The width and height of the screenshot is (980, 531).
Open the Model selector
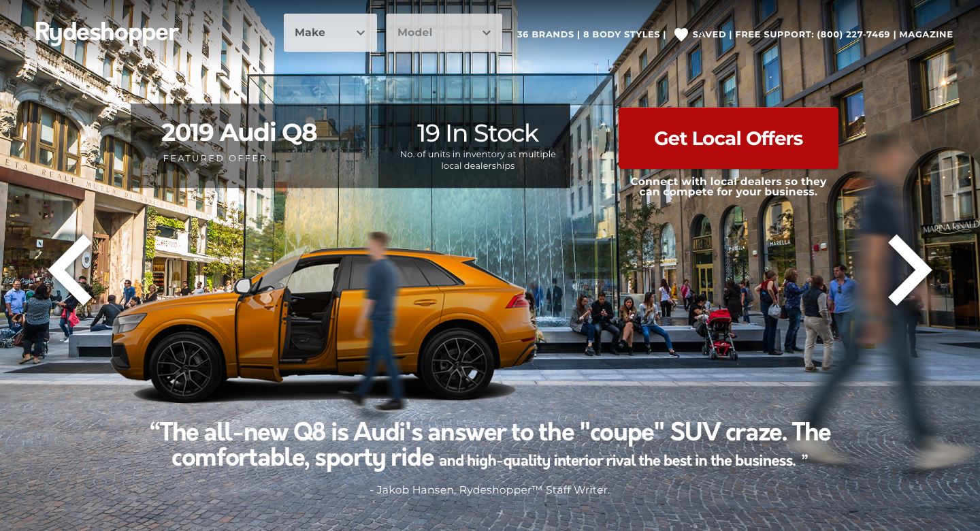(x=444, y=33)
